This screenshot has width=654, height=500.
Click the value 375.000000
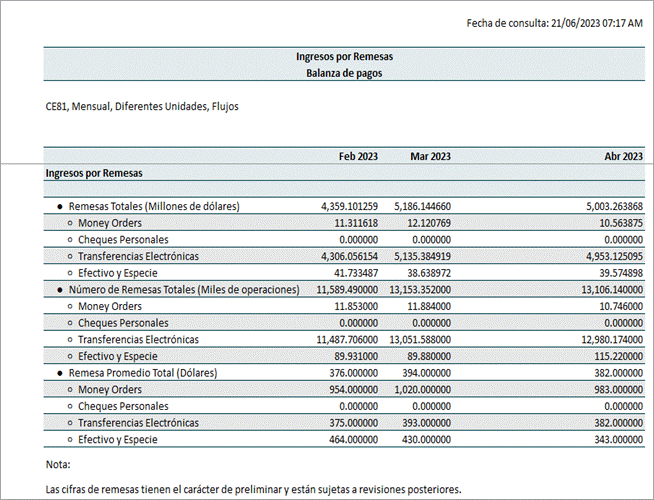354,423
